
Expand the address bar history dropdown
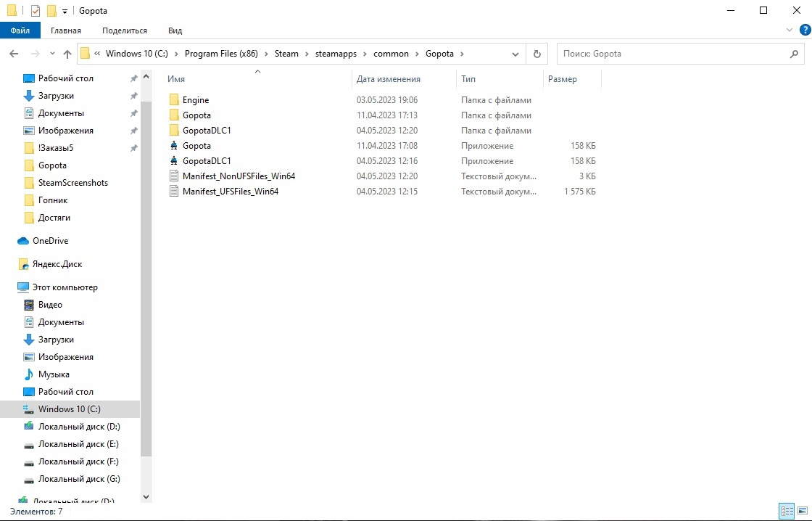pos(515,54)
